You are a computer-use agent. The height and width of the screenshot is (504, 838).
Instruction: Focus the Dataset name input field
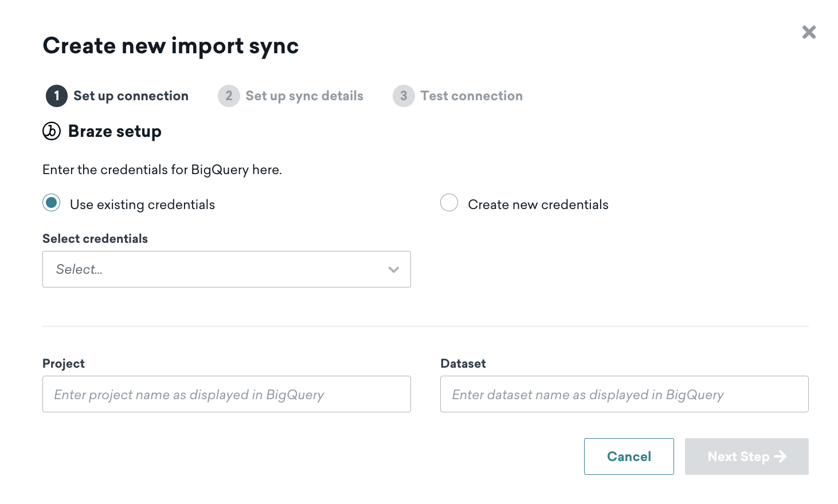pos(624,394)
